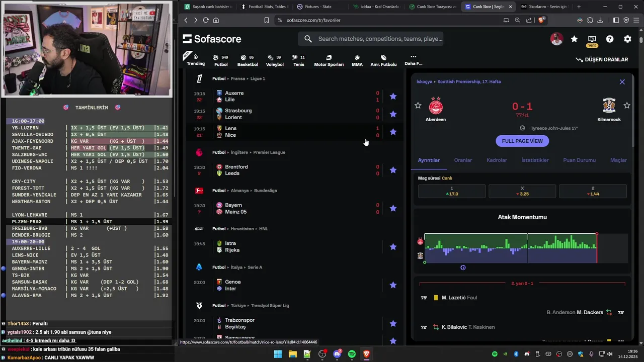This screenshot has width=644, height=362.
Task: Select the home win odds 17.0
Action: coord(452,191)
